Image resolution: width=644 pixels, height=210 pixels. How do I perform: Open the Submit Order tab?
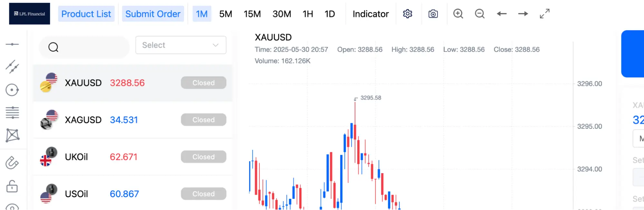153,14
